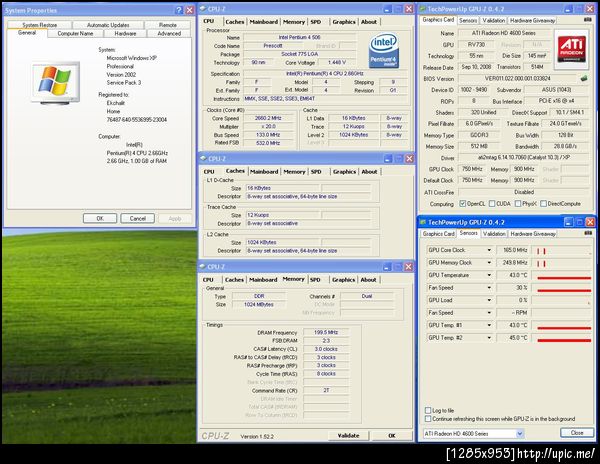Switch to Computer Name tab in System Properties
Screen dimensions: 600x464
pos(75,34)
